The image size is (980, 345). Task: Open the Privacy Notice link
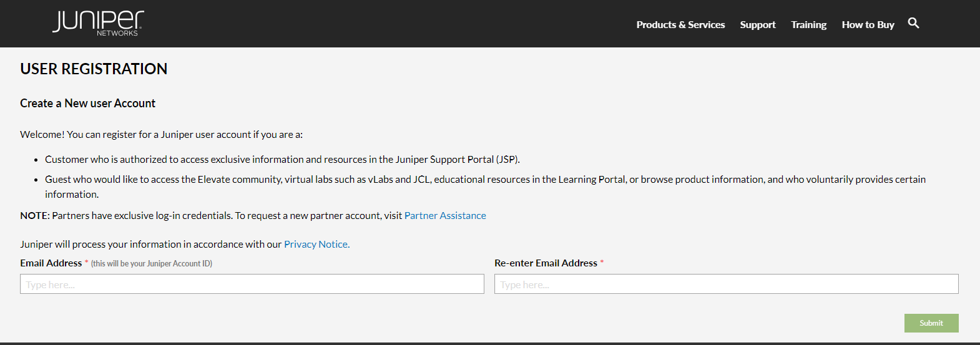pyautogui.click(x=316, y=245)
